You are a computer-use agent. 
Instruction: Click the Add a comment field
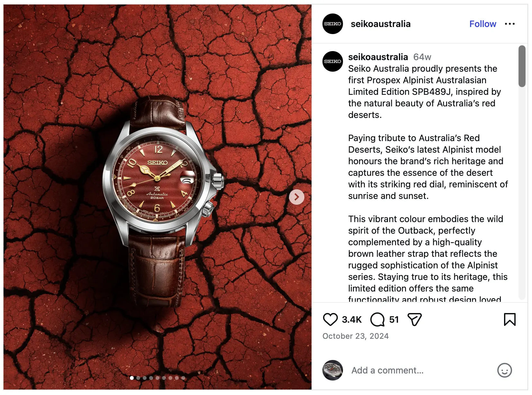pos(421,370)
